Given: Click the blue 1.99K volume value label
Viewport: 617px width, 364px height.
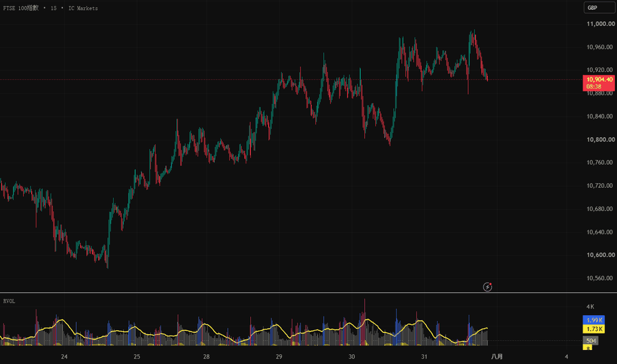Looking at the screenshot, I should click(594, 320).
